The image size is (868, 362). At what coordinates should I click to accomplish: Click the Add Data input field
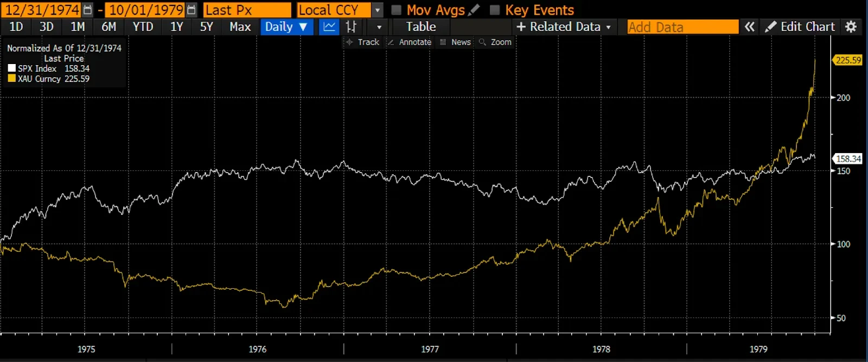683,27
